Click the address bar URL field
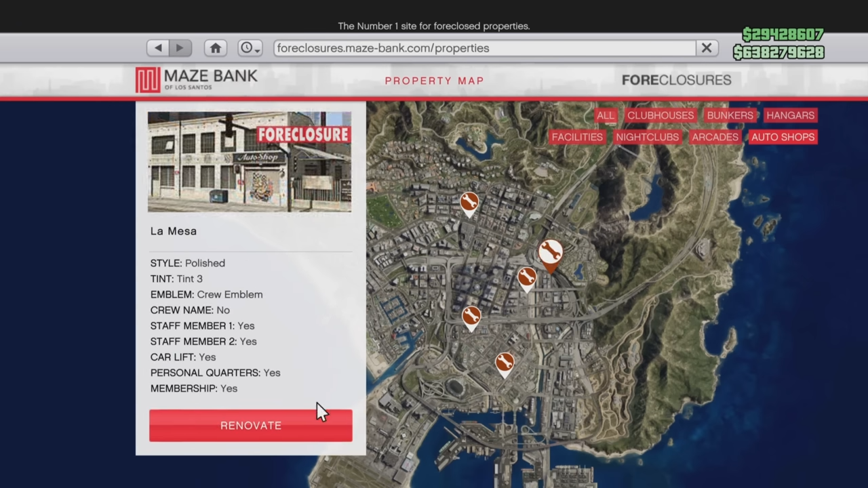Screen dimensions: 868x488 [485, 48]
